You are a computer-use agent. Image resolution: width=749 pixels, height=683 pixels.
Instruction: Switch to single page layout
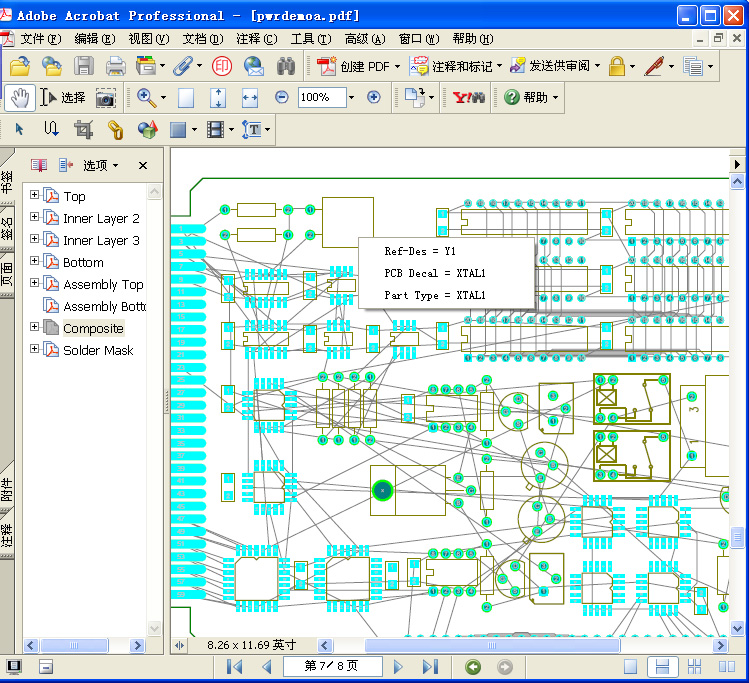[x=631, y=667]
